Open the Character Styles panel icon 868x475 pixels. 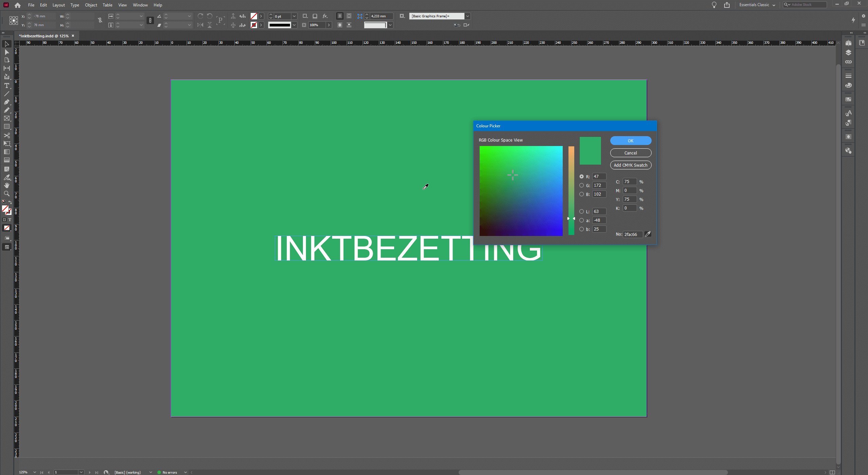(x=848, y=113)
